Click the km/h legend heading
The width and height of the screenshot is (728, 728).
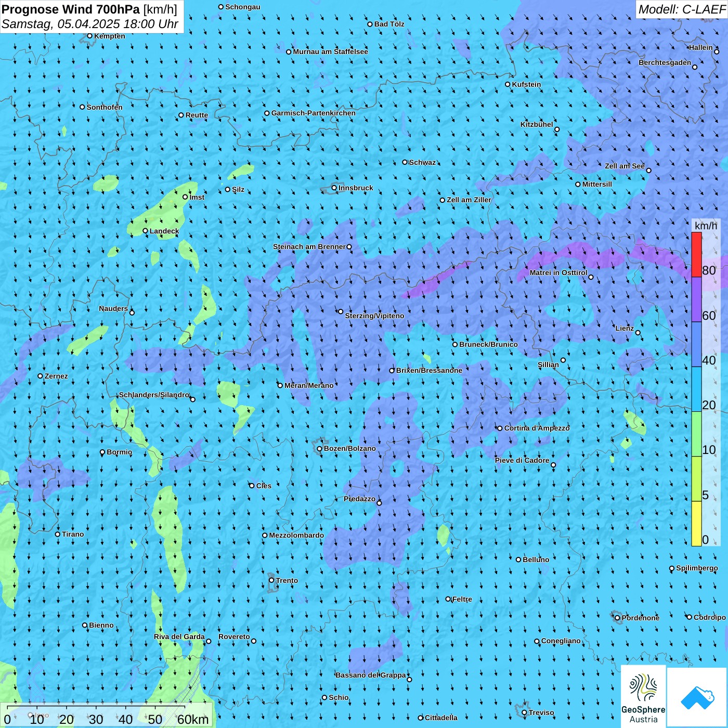pos(706,226)
